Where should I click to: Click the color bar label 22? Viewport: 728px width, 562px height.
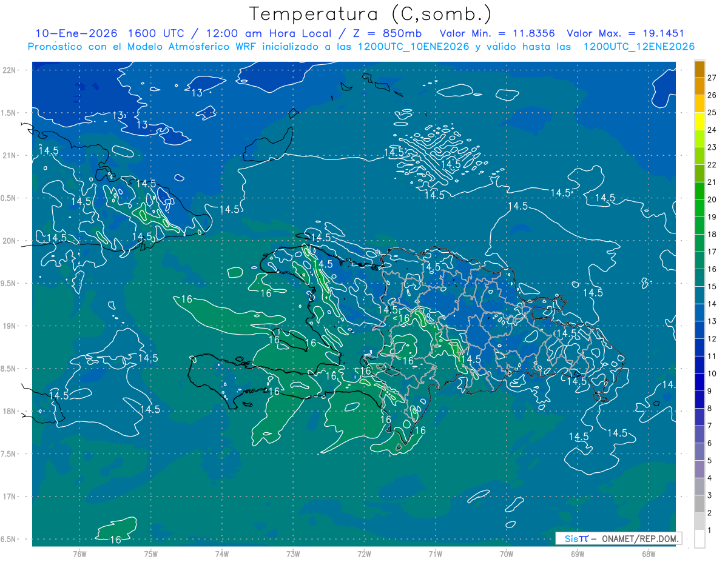coord(712,164)
